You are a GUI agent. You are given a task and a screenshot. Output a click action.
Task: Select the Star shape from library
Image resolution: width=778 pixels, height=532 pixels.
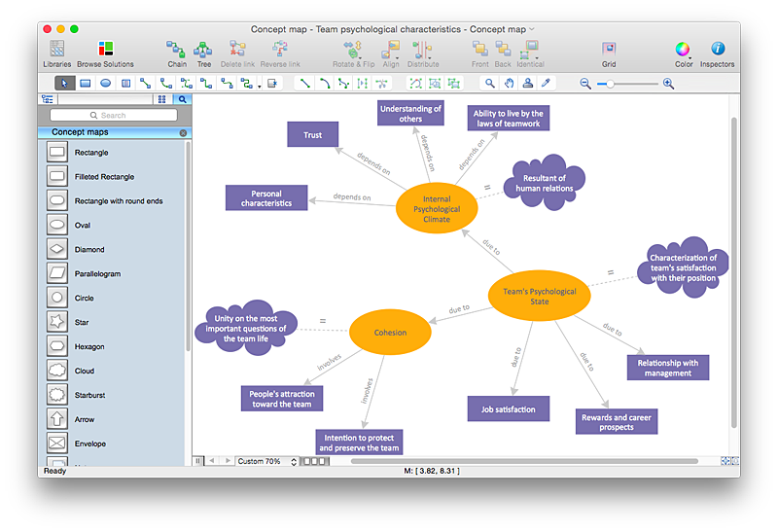click(x=57, y=322)
